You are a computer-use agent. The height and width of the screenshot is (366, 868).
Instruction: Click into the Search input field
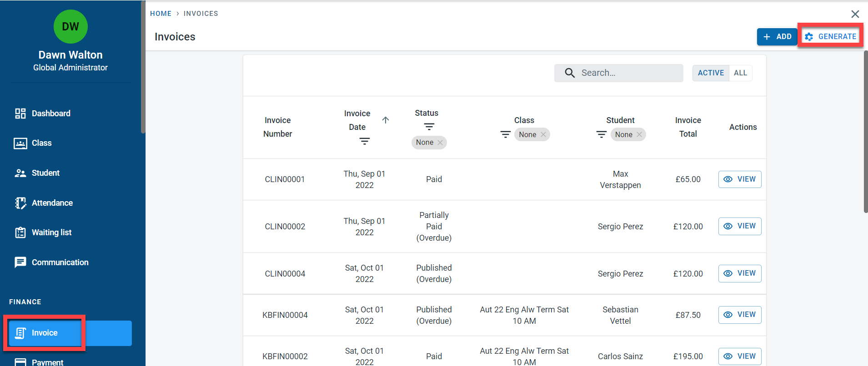(627, 73)
